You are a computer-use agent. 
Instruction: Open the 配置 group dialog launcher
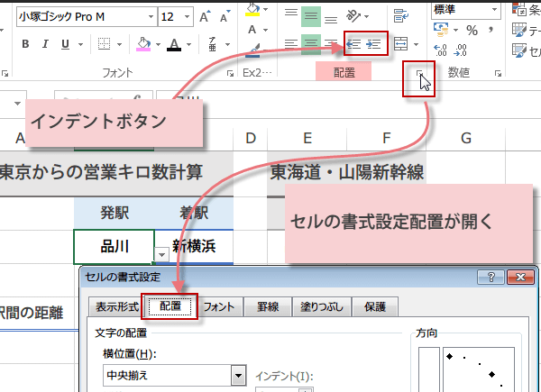point(419,73)
